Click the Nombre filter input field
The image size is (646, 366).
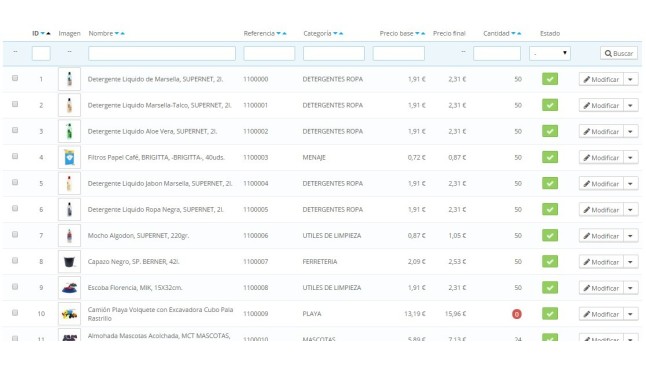point(162,53)
